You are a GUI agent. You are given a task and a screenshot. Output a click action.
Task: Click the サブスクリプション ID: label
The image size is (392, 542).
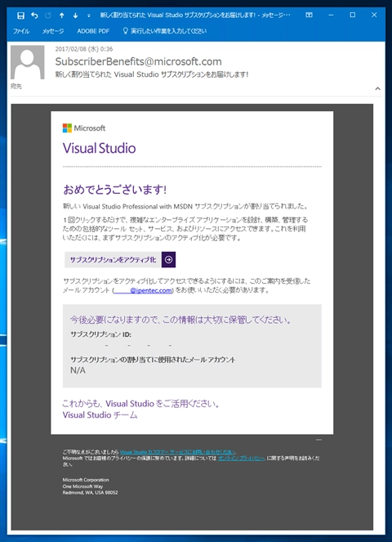click(x=100, y=334)
